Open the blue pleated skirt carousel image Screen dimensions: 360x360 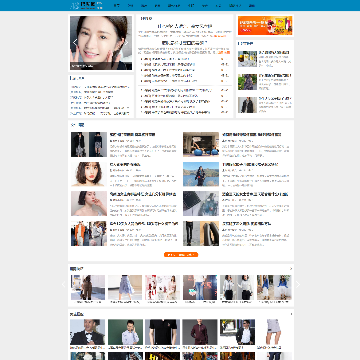coord(125,287)
